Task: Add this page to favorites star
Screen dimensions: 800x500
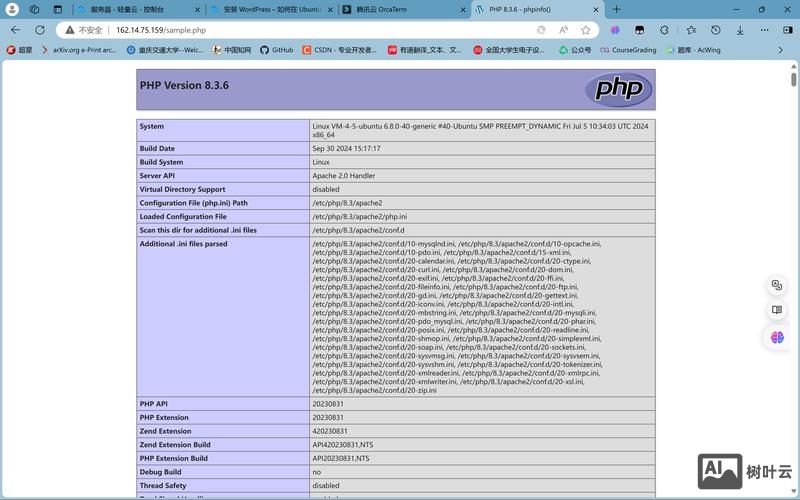Action: pyautogui.click(x=586, y=30)
